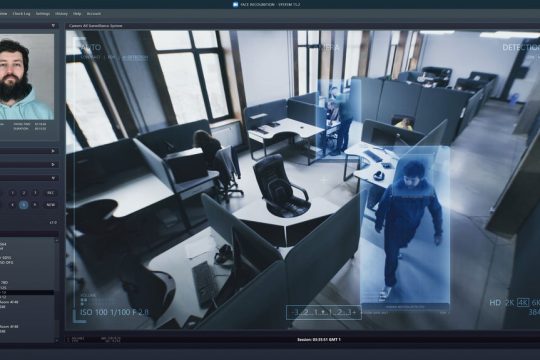This screenshot has height=360, width=540.
Task: Open the Settings menu
Action: (43, 14)
